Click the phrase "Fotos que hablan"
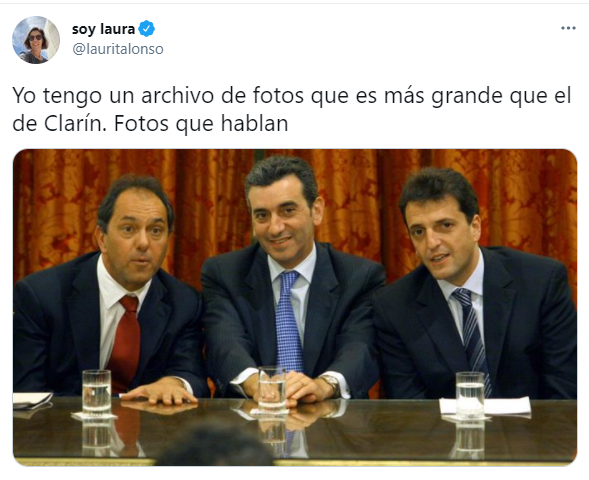This screenshot has width=589, height=480. (201, 124)
